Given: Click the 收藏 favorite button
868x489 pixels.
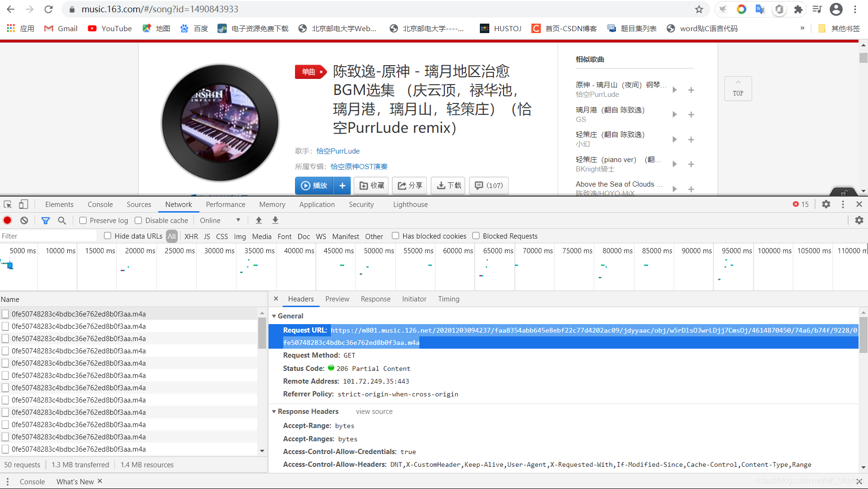Looking at the screenshot, I should [372, 185].
